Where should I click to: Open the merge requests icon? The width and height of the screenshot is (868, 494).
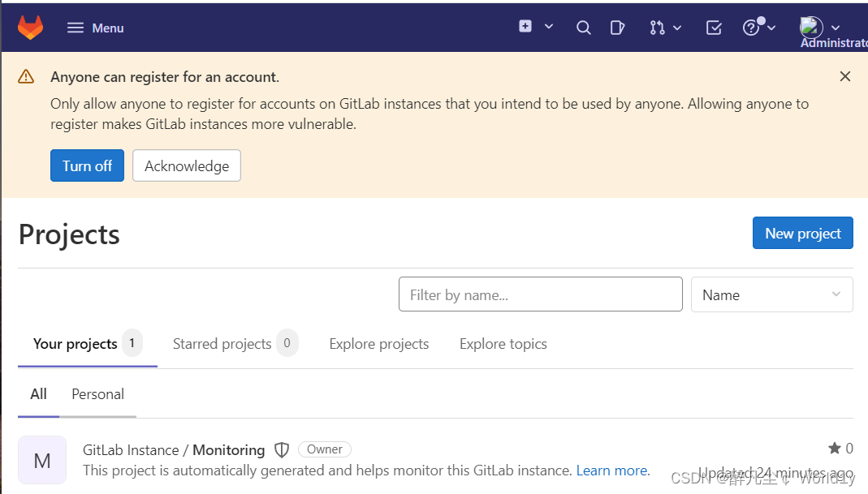[658, 28]
